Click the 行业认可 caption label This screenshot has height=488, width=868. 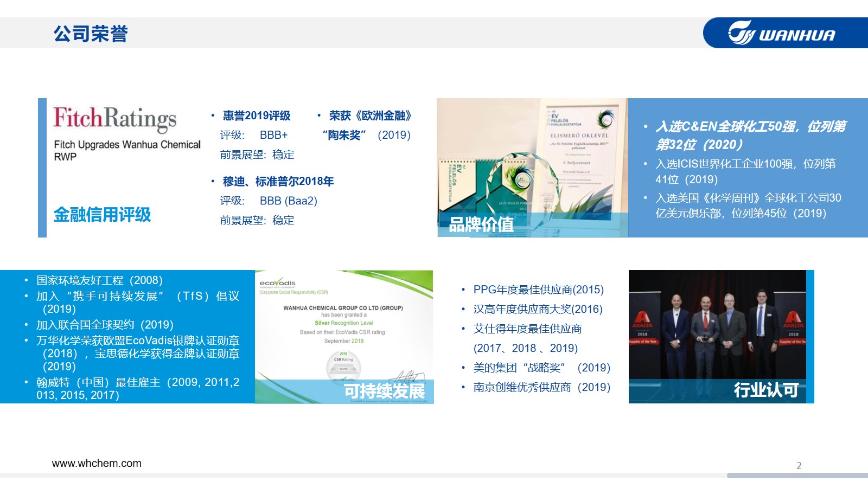[766, 390]
